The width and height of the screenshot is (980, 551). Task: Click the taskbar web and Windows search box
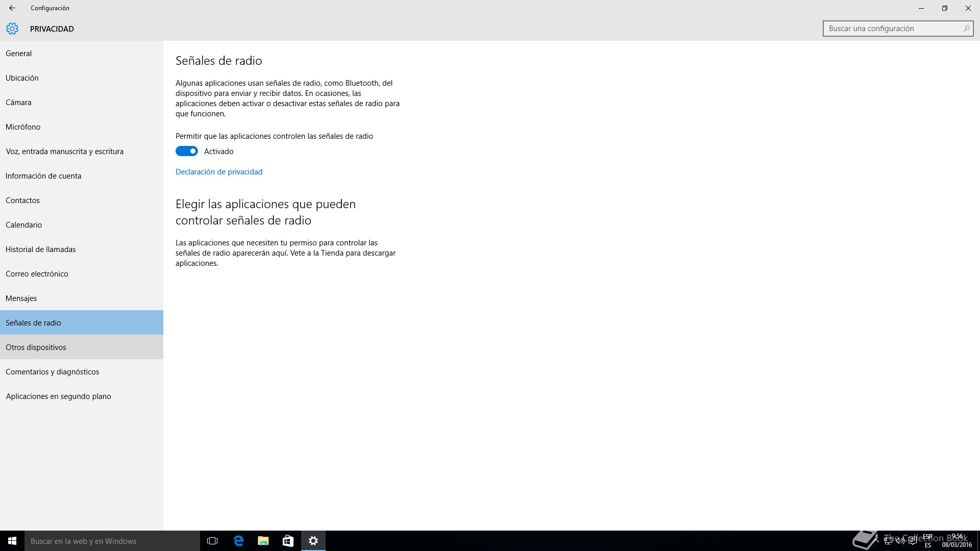(x=112, y=541)
